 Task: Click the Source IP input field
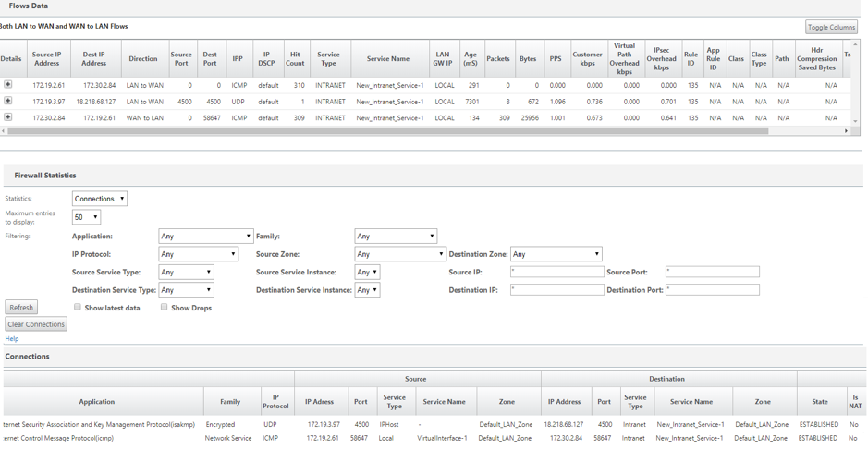(x=556, y=272)
